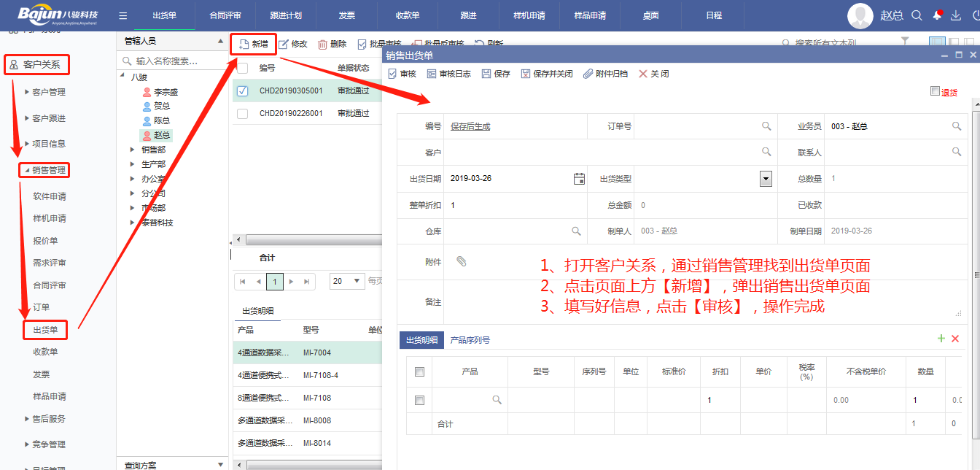Uncheck the CHD20190305001 row checkbox
Image resolution: width=980 pixels, height=470 pixels.
click(243, 91)
